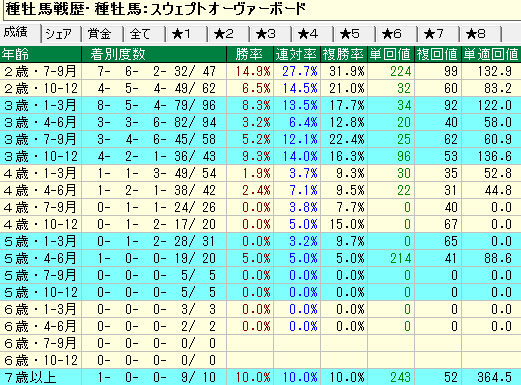Select the 2歳・7-9月 row label
The image size is (521, 385).
[41, 71]
